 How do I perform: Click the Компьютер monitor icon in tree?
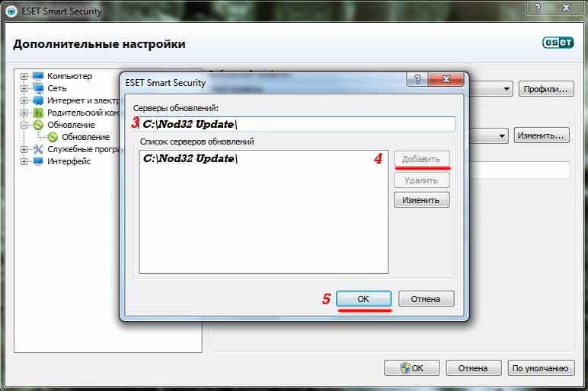point(38,76)
